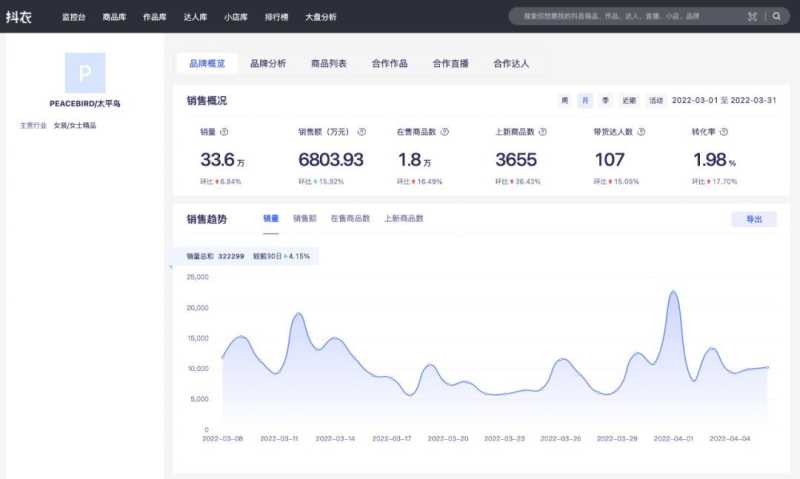Viewport: 800px width, 479px height.
Task: Select the 销量 trend tab
Action: point(271,219)
